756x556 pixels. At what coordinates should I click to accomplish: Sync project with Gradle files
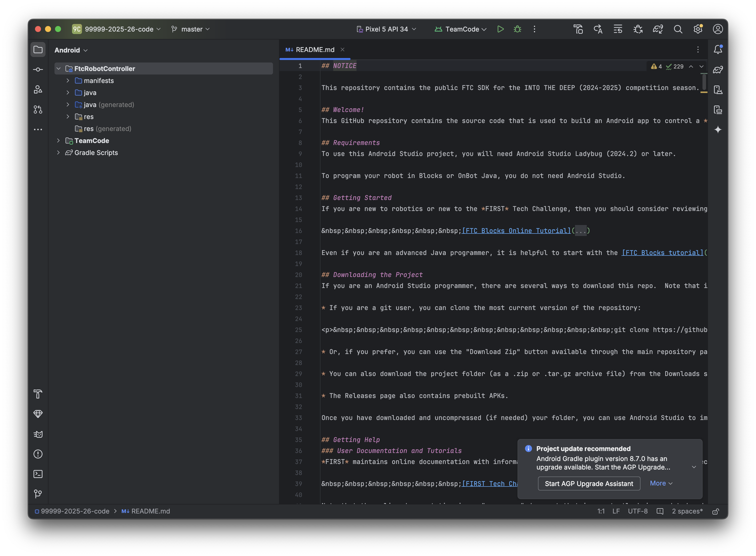(658, 29)
